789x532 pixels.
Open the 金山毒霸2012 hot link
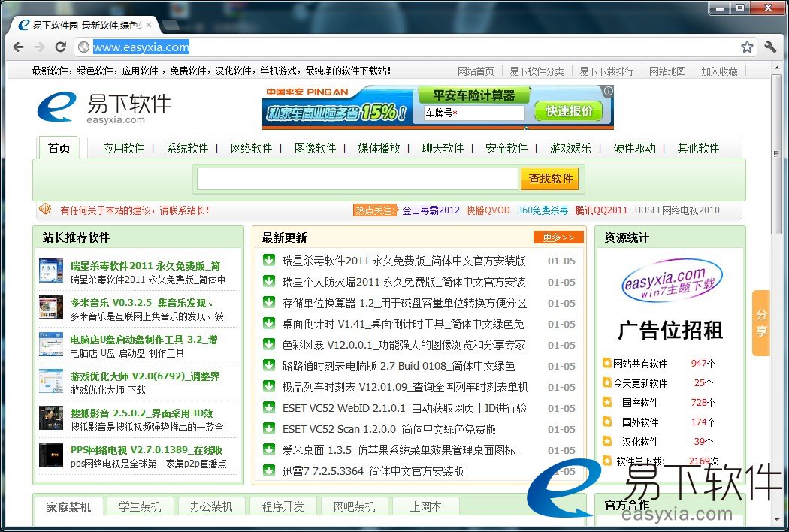click(431, 210)
